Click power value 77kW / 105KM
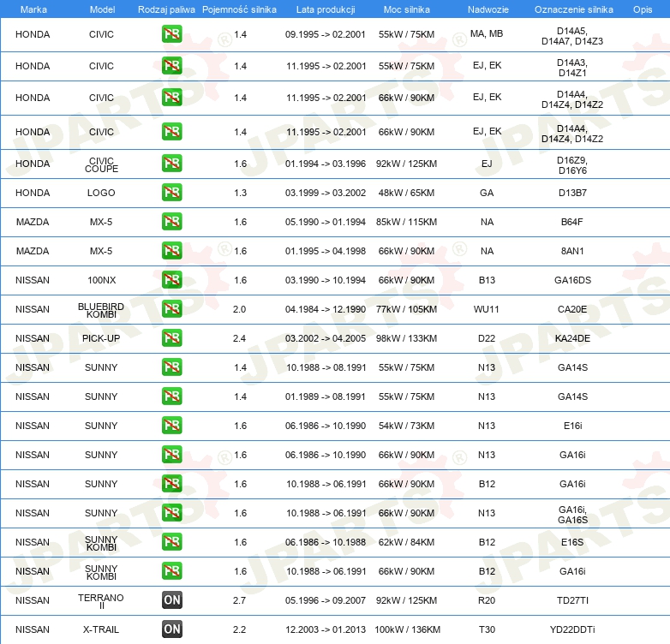This screenshot has height=644, width=670. 406,309
